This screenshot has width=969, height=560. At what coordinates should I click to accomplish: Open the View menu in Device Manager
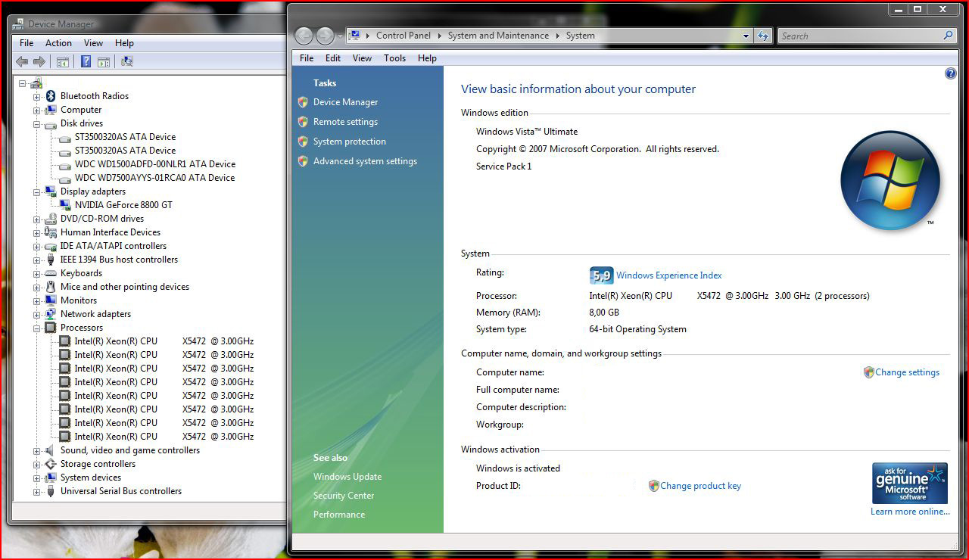(x=93, y=43)
